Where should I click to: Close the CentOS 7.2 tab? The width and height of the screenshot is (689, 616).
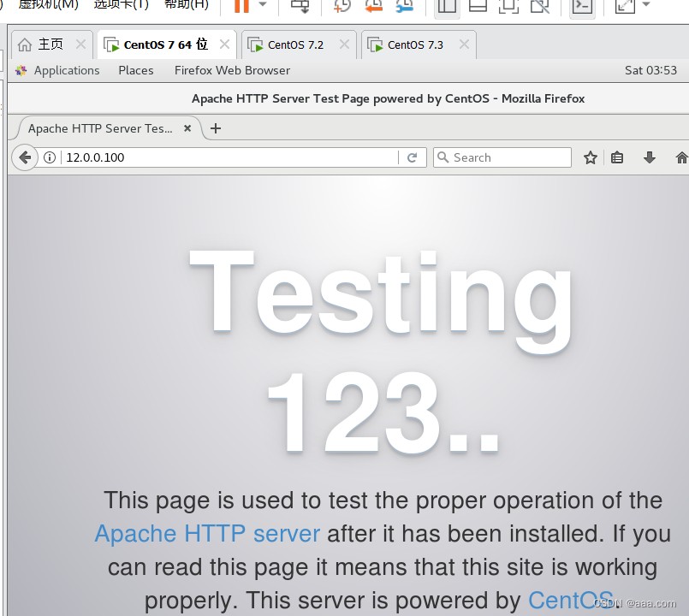tap(344, 44)
